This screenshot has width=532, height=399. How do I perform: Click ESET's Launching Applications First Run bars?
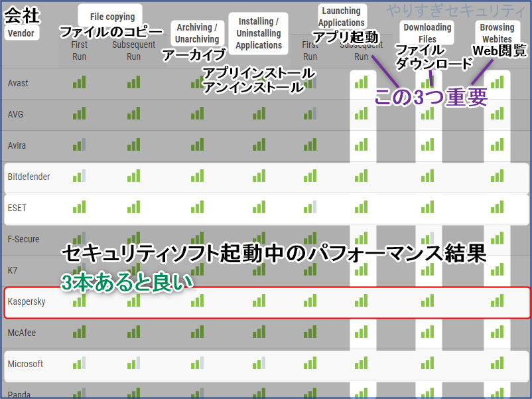click(x=310, y=207)
